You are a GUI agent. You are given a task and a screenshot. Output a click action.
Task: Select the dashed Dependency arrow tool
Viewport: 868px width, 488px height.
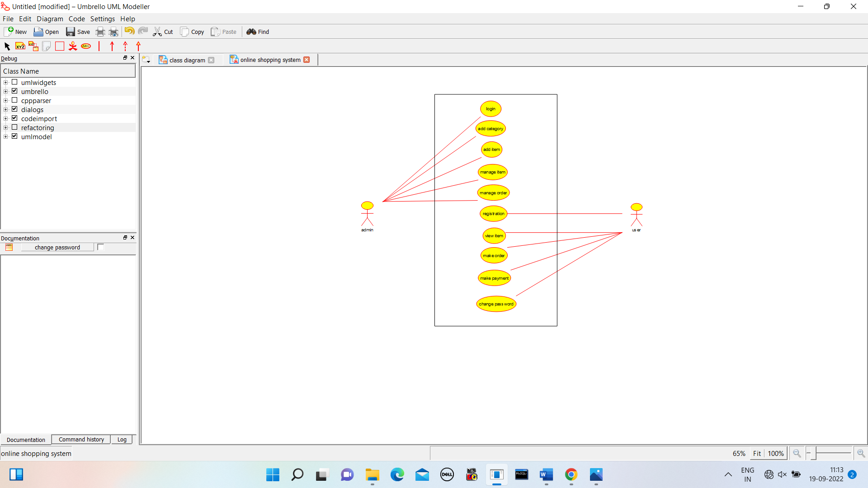click(x=125, y=46)
